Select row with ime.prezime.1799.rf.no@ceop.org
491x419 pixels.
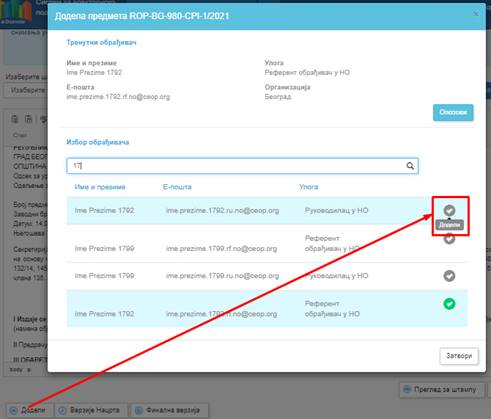click(267, 244)
